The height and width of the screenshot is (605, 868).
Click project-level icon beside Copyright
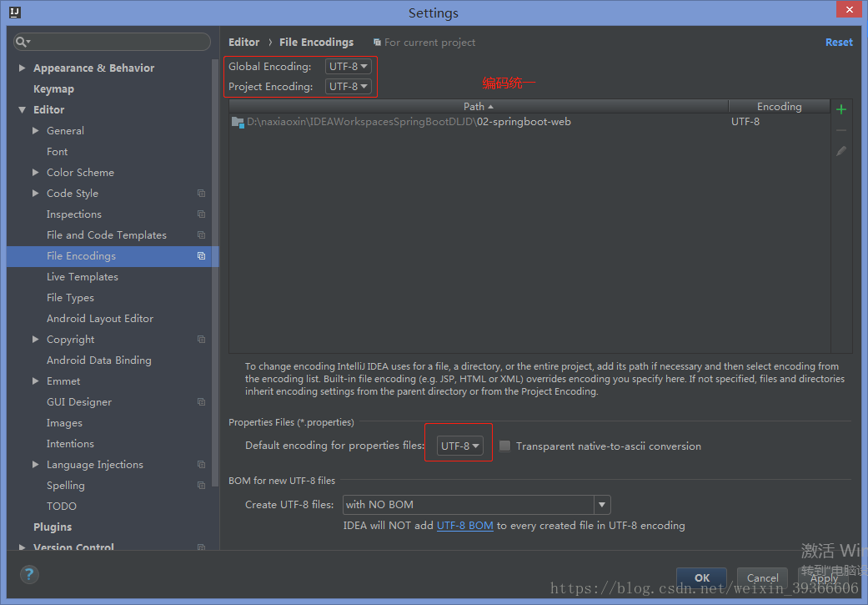(202, 339)
